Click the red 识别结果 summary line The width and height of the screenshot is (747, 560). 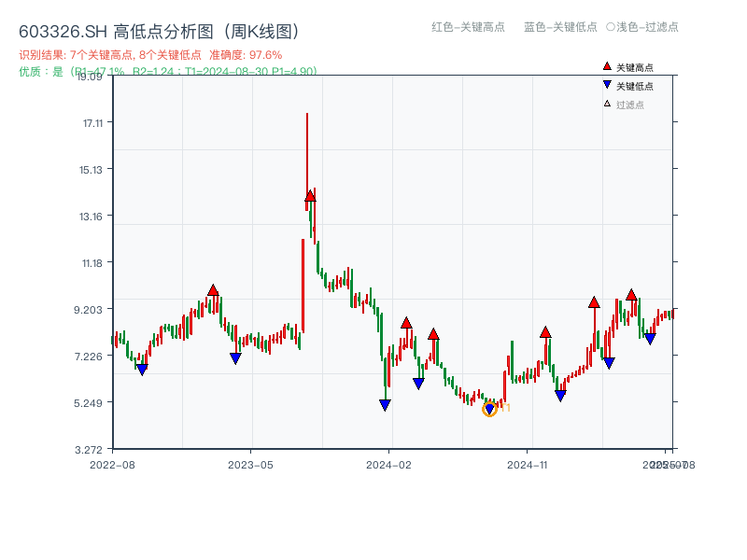150,55
